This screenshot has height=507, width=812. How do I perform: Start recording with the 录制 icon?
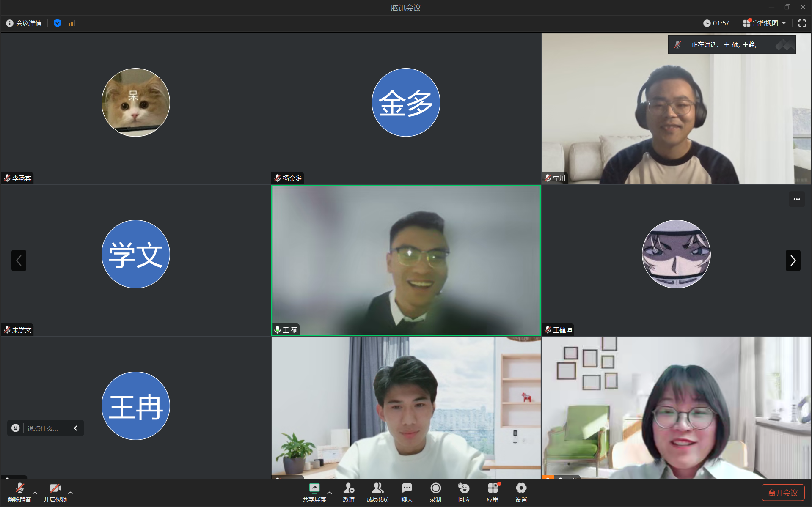tap(435, 489)
